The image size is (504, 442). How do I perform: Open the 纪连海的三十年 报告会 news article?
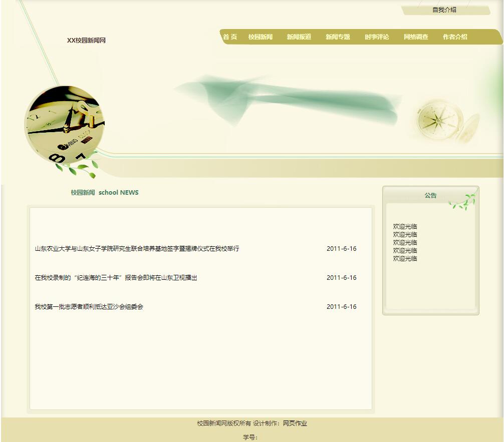click(x=116, y=278)
